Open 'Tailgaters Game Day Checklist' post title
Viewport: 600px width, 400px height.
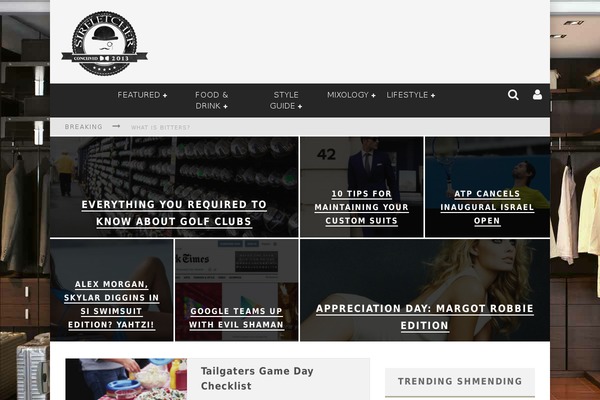click(257, 378)
